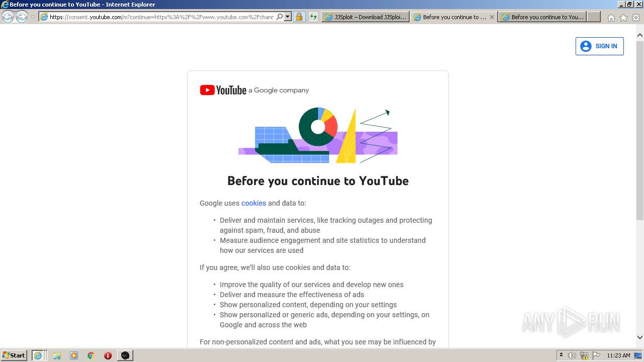Screen dimensions: 644x362
Task: Open the Windows Start menu
Action: [14, 355]
